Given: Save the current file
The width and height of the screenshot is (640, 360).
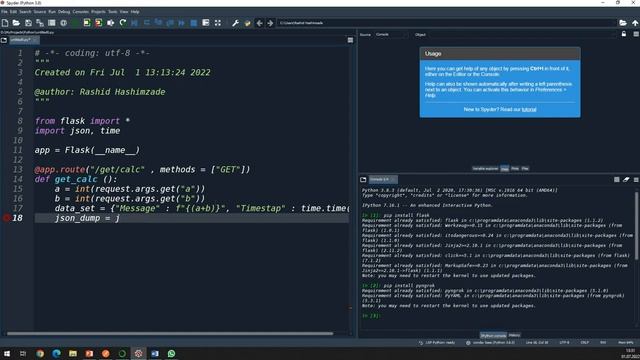Looking at the screenshot, I should point(28,23).
